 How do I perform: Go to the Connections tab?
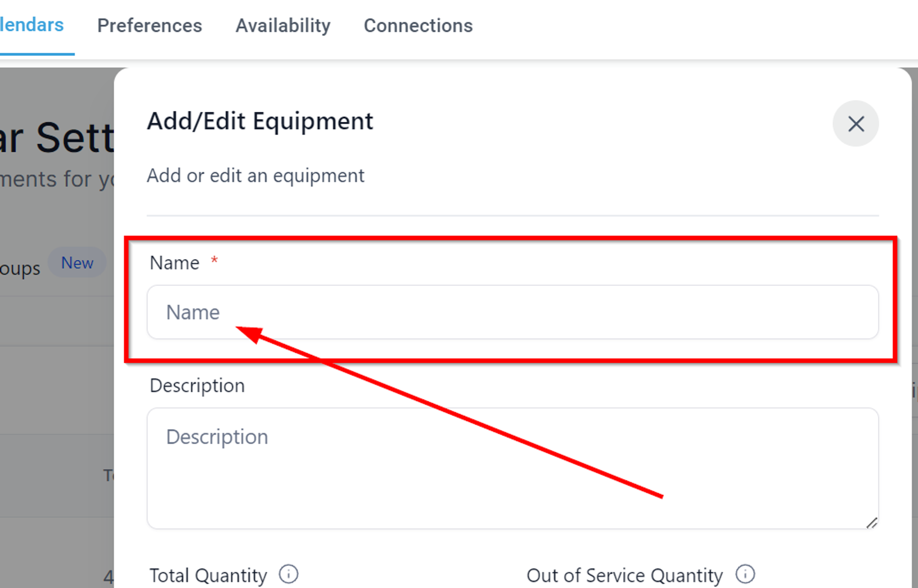[418, 26]
